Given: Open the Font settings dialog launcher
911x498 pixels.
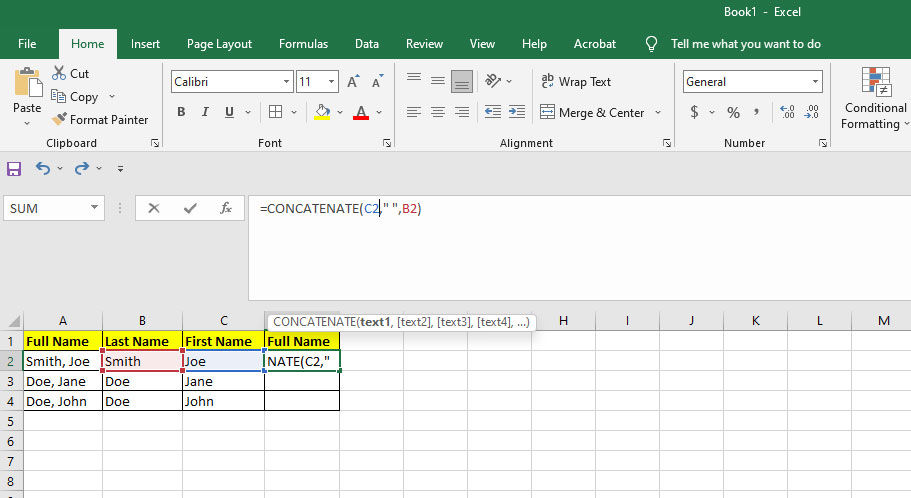Looking at the screenshot, I should coord(387,143).
